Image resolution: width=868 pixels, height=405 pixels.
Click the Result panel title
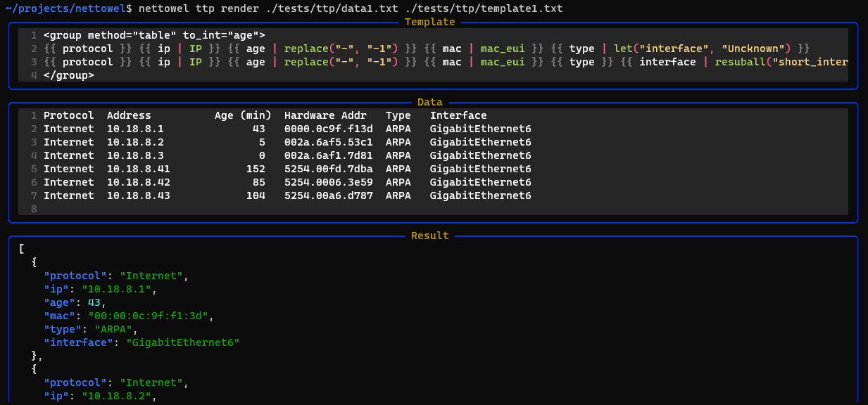429,235
